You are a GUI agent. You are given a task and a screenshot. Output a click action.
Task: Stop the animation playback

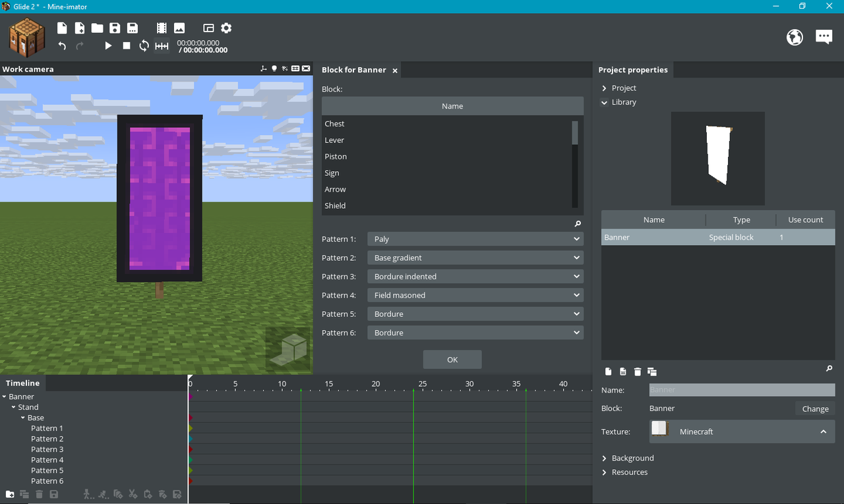pyautogui.click(x=127, y=45)
